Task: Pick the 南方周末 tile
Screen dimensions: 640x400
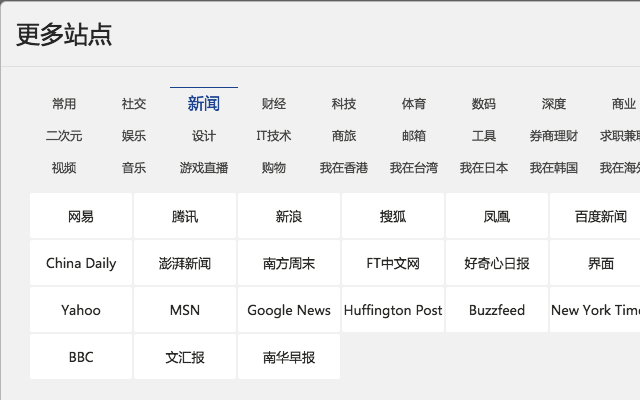Action: 289,263
